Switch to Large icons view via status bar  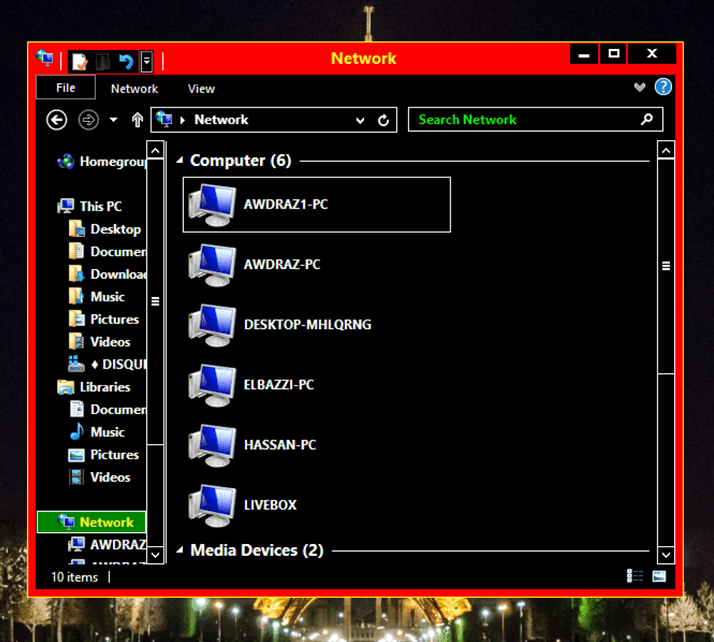(x=659, y=576)
